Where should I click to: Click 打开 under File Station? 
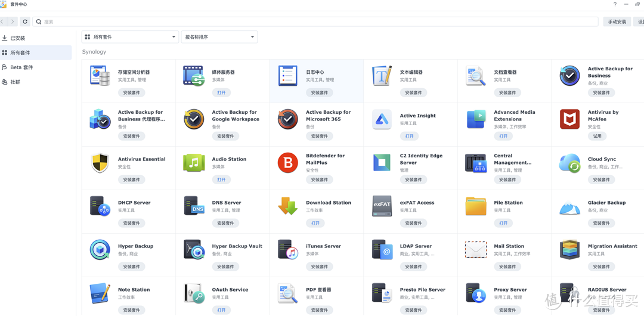(x=503, y=223)
